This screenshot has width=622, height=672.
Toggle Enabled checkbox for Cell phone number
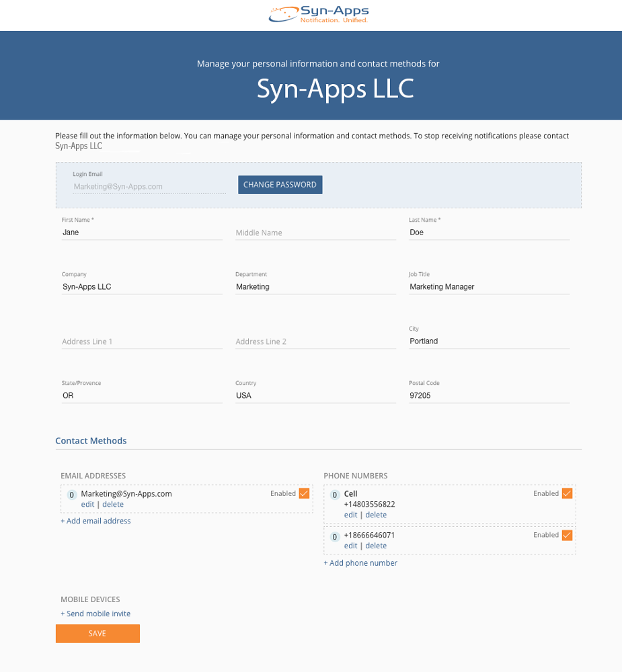click(x=567, y=493)
